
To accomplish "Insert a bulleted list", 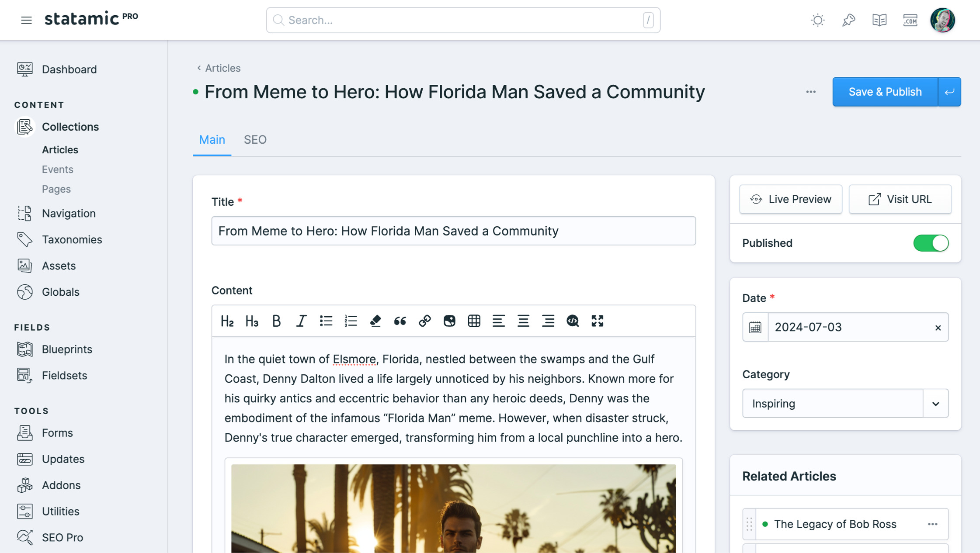I will pyautogui.click(x=326, y=321).
